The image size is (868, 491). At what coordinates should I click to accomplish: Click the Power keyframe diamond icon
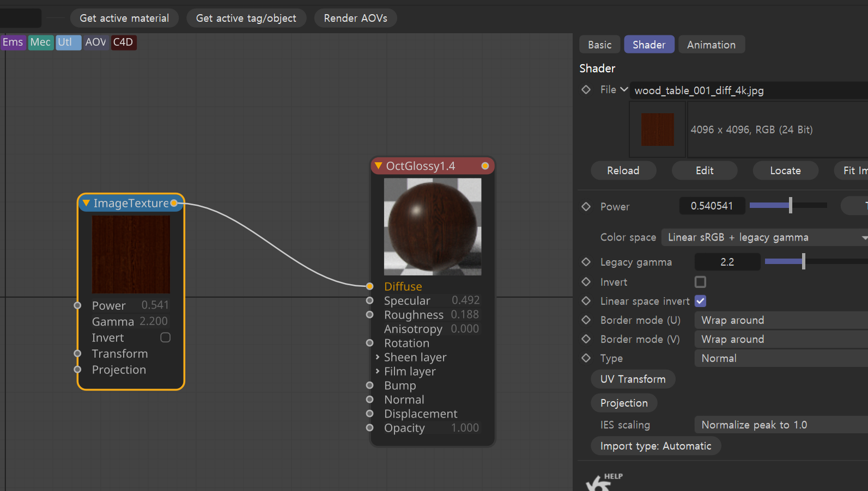(586, 206)
